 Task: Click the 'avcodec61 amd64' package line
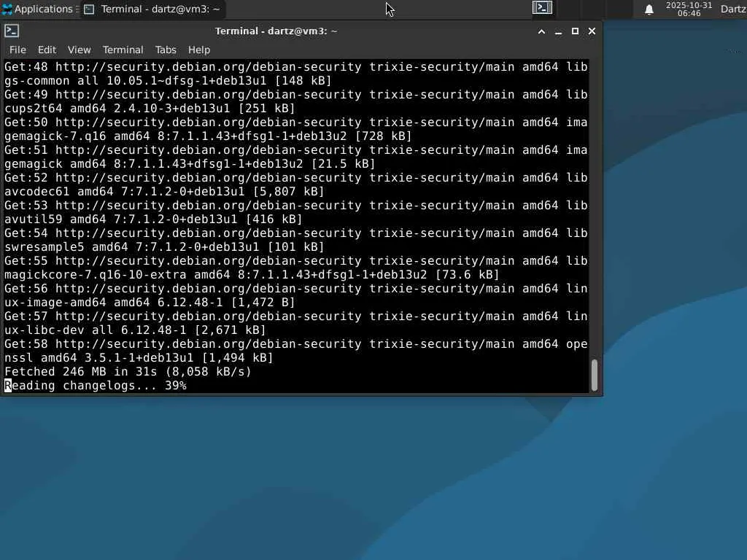click(164, 192)
